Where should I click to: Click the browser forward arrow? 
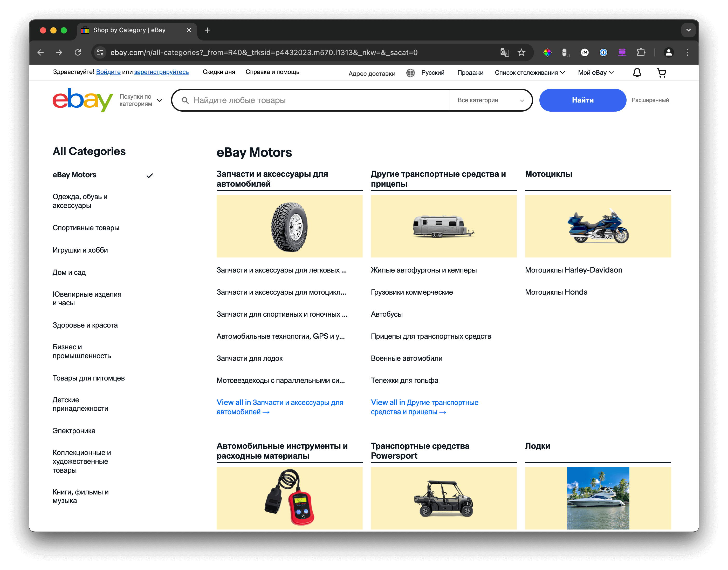click(x=59, y=52)
